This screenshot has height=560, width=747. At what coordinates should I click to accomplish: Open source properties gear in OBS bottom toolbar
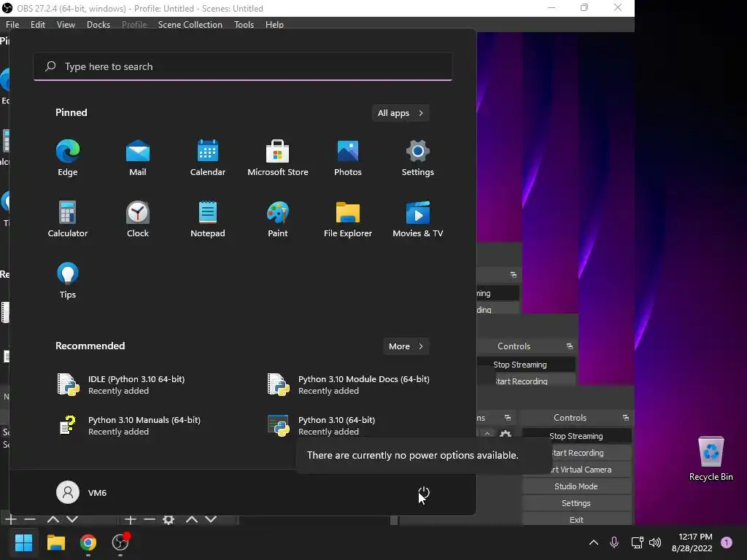click(169, 519)
